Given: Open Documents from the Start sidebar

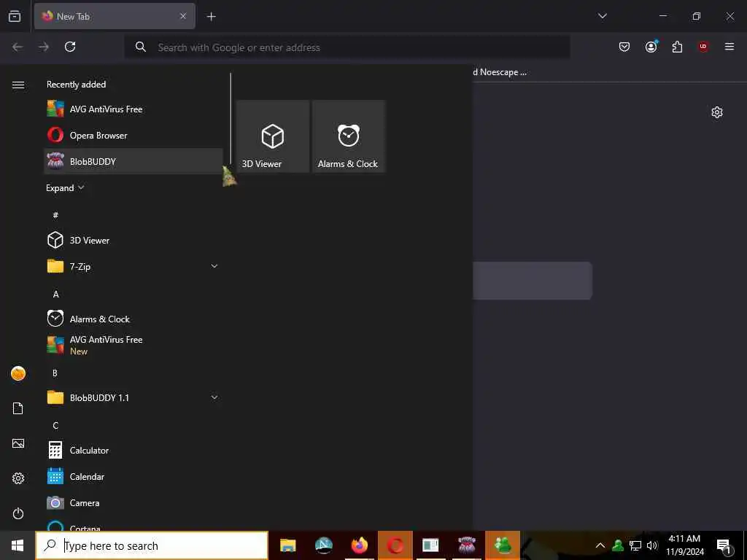Looking at the screenshot, I should click(18, 408).
